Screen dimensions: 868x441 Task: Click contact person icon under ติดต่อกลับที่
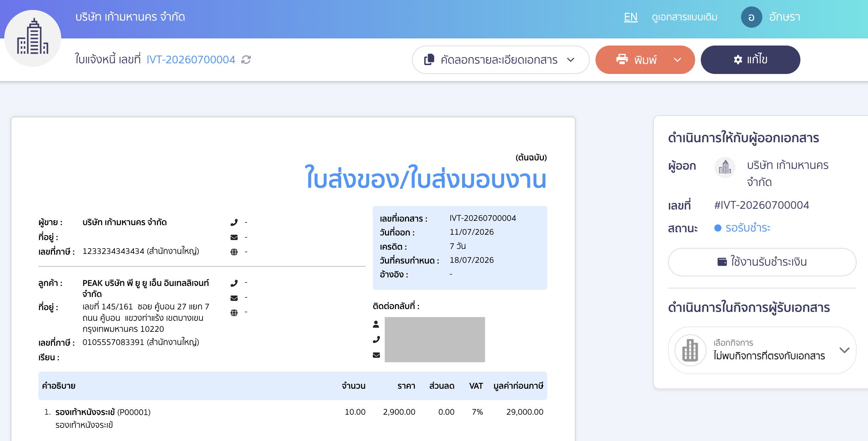pos(376,324)
